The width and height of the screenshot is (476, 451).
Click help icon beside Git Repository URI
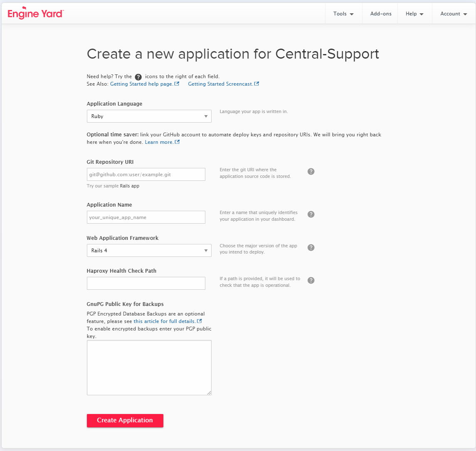tap(311, 171)
